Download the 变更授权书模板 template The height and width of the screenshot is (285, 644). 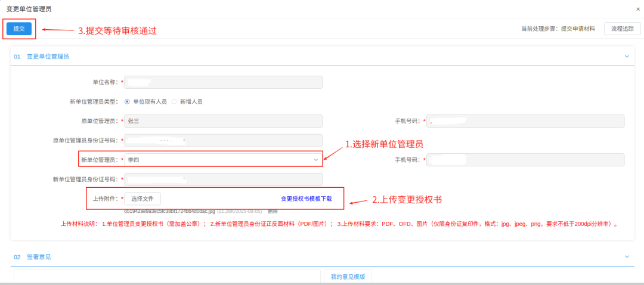pyautogui.click(x=306, y=199)
